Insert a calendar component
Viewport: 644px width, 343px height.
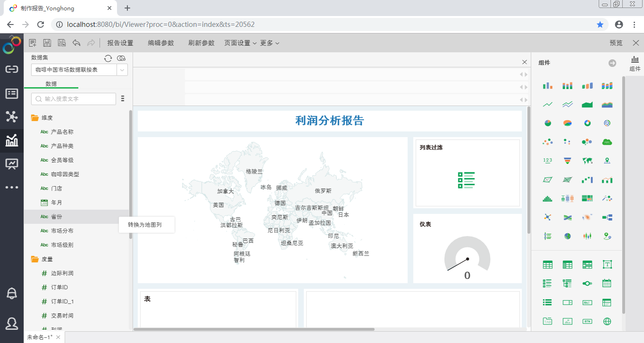[x=607, y=283]
